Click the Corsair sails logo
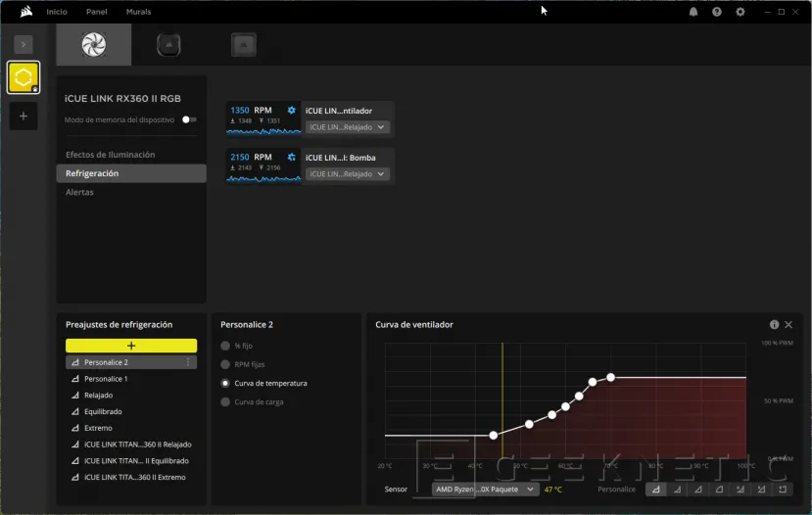The height and width of the screenshot is (515, 812). click(25, 12)
